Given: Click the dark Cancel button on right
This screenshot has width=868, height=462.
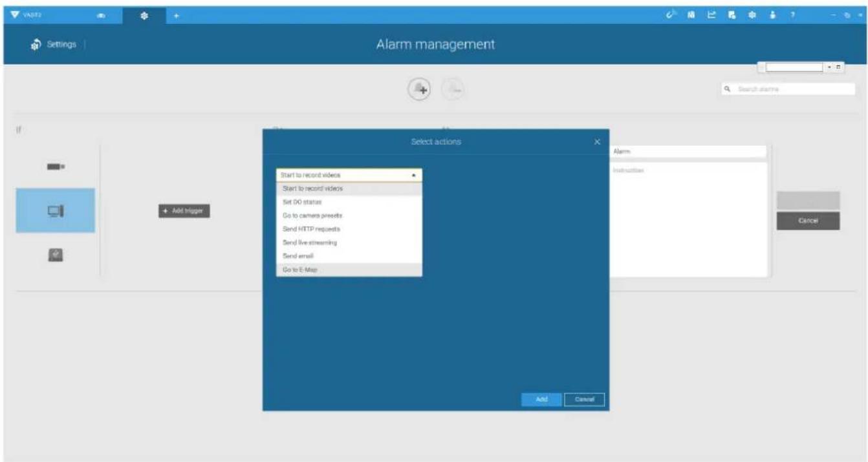Looking at the screenshot, I should (808, 221).
